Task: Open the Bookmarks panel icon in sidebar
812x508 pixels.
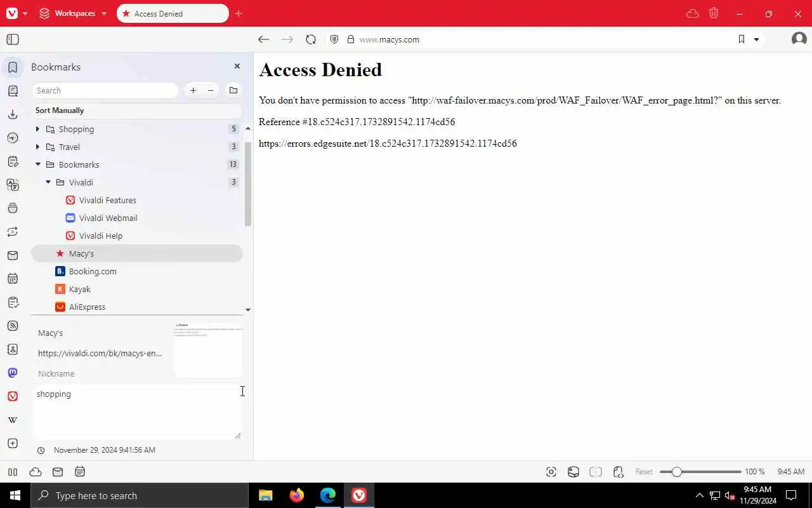Action: click(12, 67)
